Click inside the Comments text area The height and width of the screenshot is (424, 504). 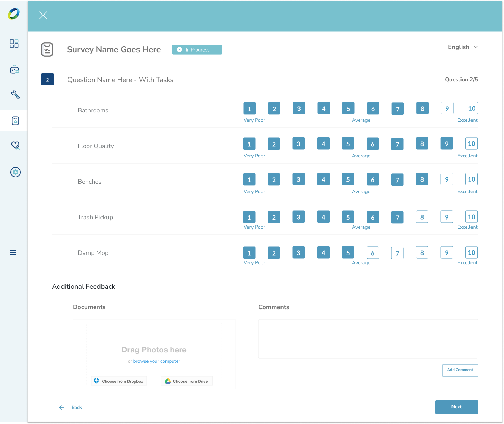coord(368,339)
